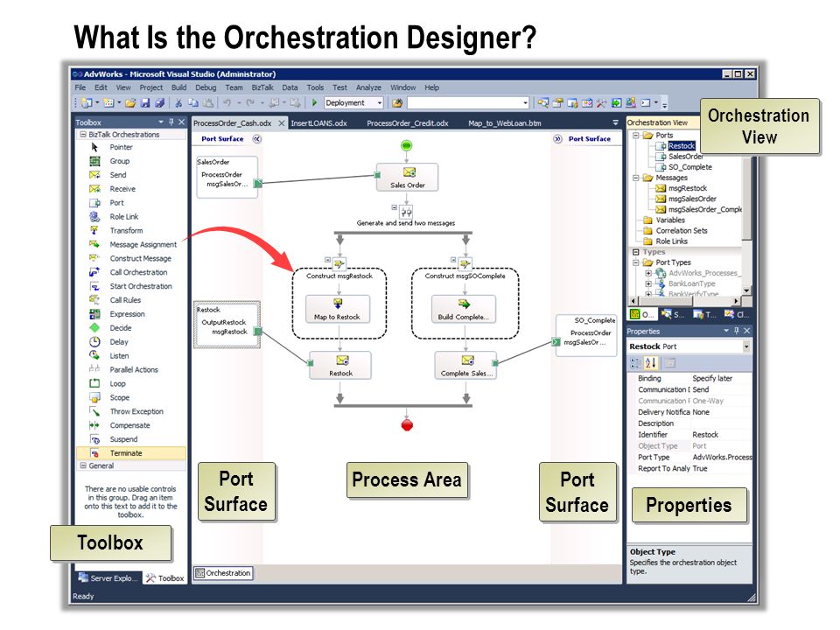Click the Alphabetical sort properties button
This screenshot has height=630, width=840.
click(651, 363)
